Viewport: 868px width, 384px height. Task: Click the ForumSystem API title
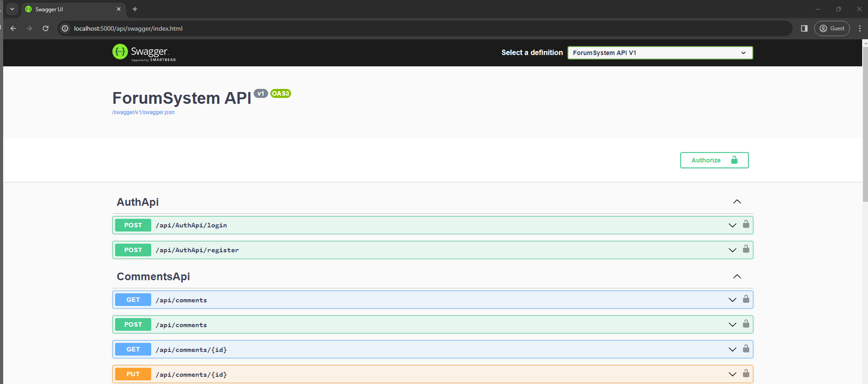pyautogui.click(x=182, y=98)
